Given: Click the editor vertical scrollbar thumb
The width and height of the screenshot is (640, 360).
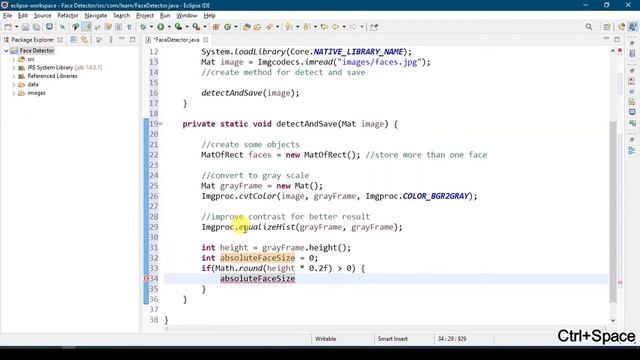Looking at the screenshot, I should point(613,211).
